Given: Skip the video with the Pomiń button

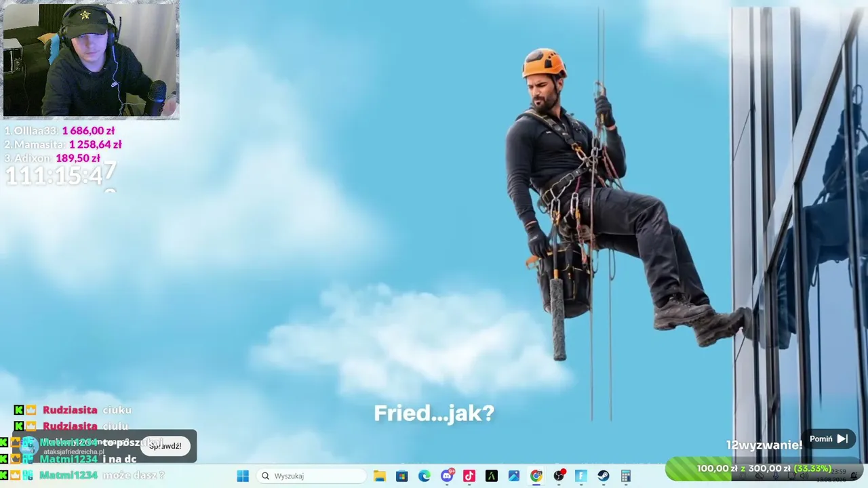Looking at the screenshot, I should point(828,439).
